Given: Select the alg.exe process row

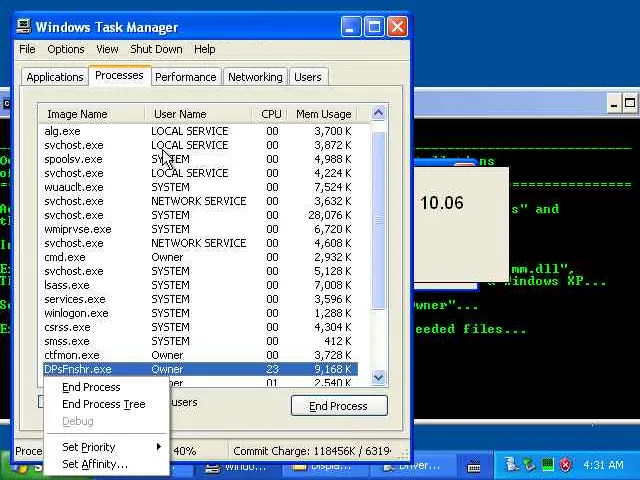Looking at the screenshot, I should pos(200,131).
